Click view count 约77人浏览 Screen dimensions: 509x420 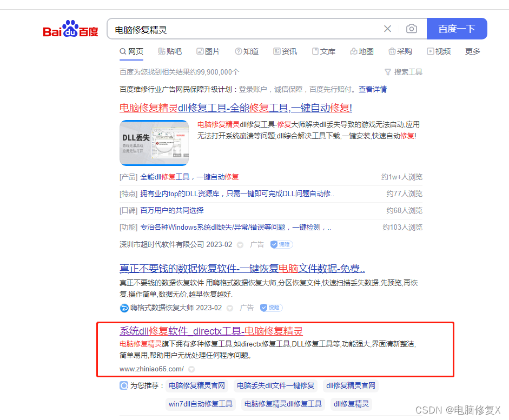pos(405,194)
